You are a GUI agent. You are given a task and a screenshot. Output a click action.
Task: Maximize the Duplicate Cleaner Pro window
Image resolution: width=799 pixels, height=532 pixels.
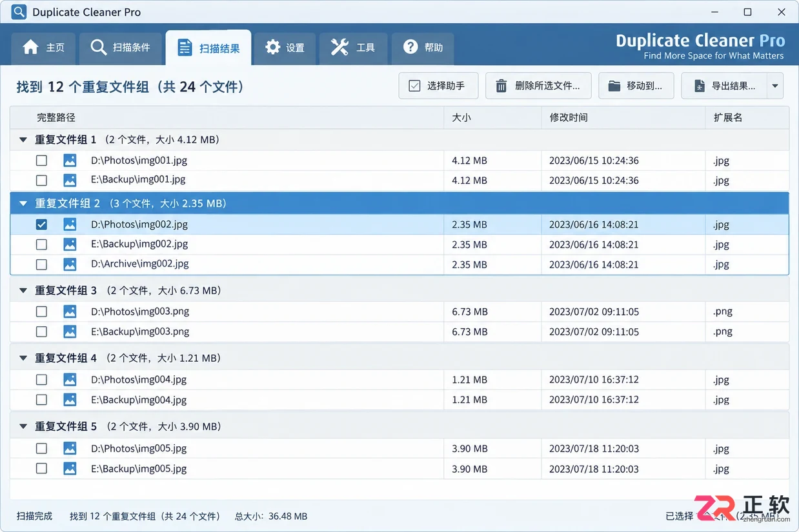point(747,12)
